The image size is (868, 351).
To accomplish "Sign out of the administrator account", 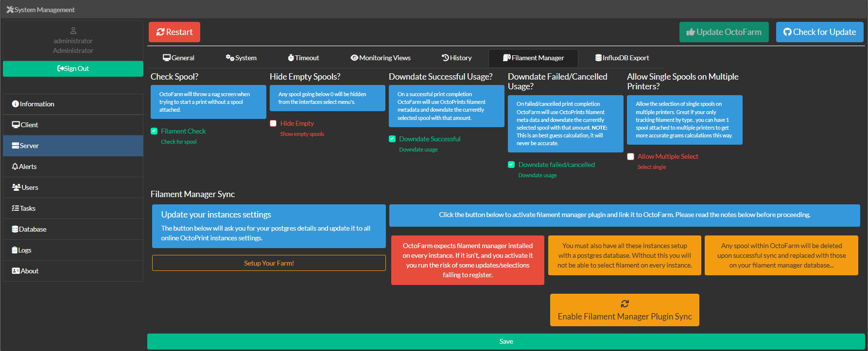I will pyautogui.click(x=73, y=68).
